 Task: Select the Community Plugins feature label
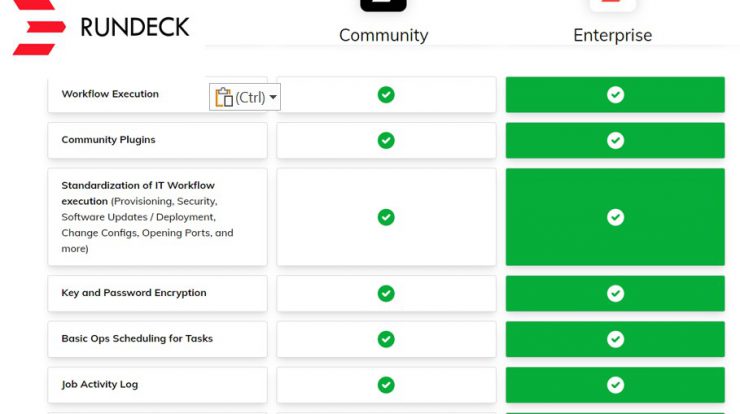108,140
